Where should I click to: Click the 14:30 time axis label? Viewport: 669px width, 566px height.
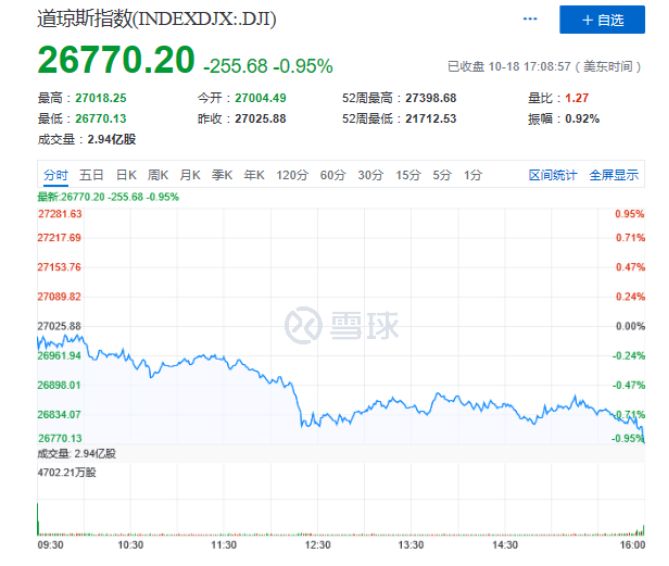[505, 545]
